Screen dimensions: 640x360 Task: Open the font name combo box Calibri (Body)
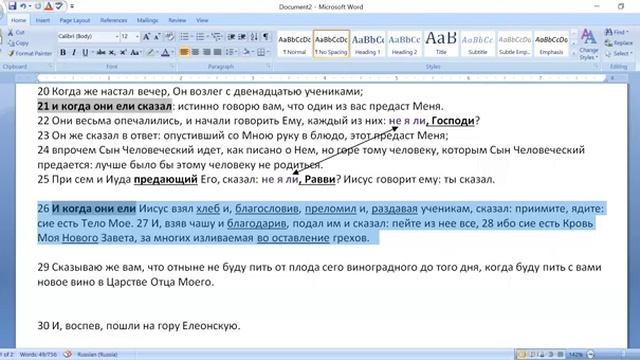tap(88, 36)
